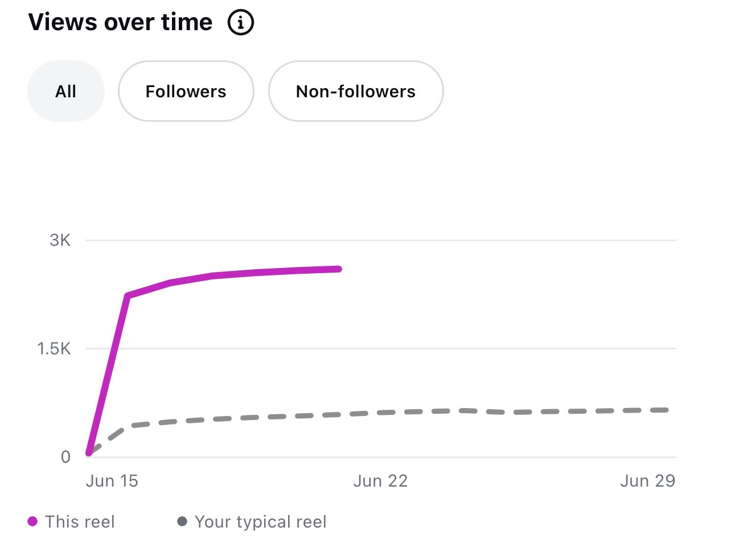Click the Your typical reel legend label

(261, 521)
